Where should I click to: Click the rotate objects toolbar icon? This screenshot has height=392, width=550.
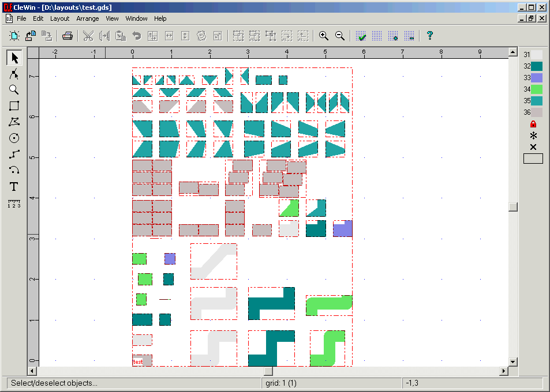tap(201, 36)
